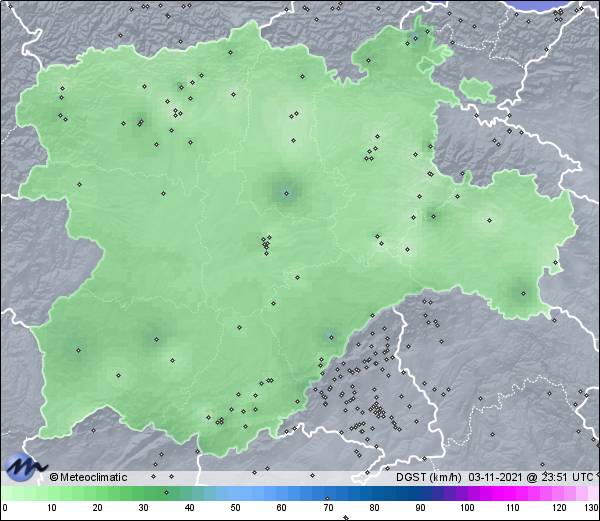Screen dimensions: 600x521
Task: Click the 23:51 UTC timestamp
Action: (x=565, y=477)
